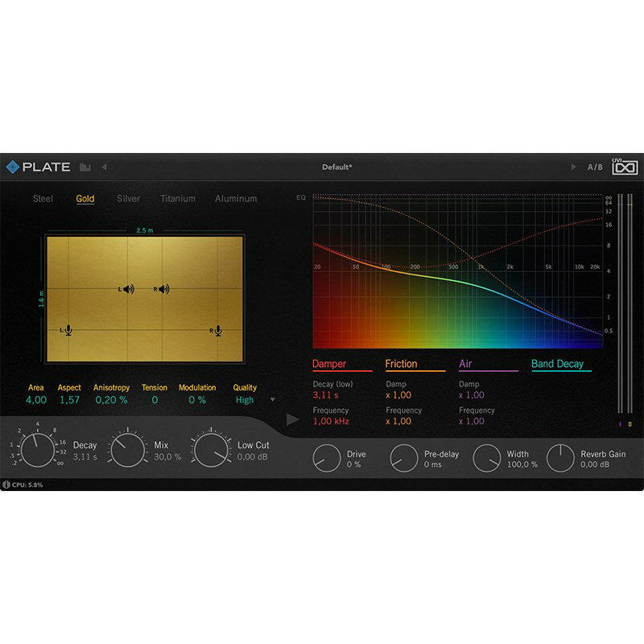
Task: Click the CPU info icon
Action: 6,485
